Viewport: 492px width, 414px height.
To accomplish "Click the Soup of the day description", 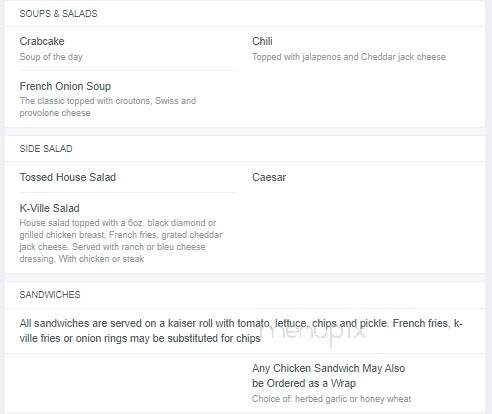I will [x=51, y=57].
